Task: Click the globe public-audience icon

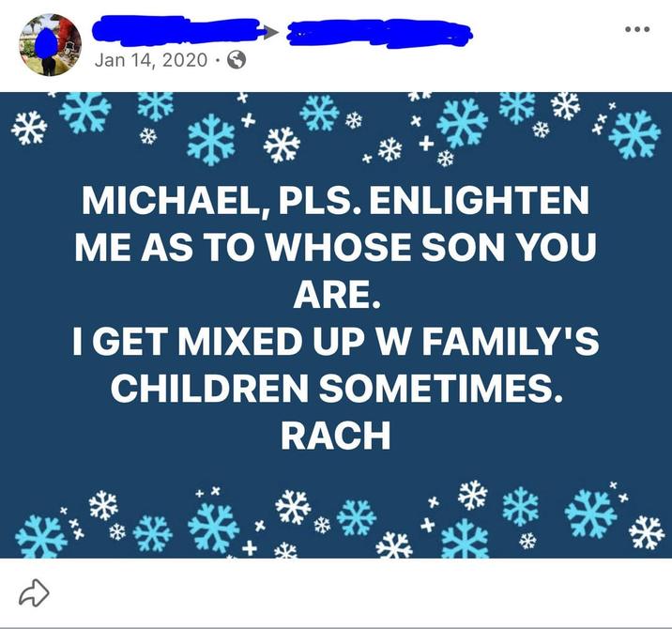Action: pyautogui.click(x=237, y=60)
